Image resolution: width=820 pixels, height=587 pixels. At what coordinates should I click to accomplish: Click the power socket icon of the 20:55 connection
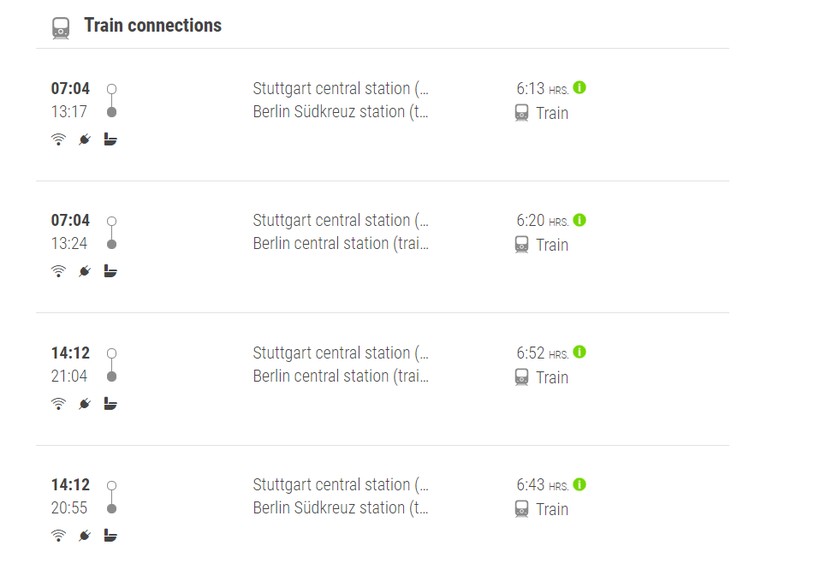point(85,535)
